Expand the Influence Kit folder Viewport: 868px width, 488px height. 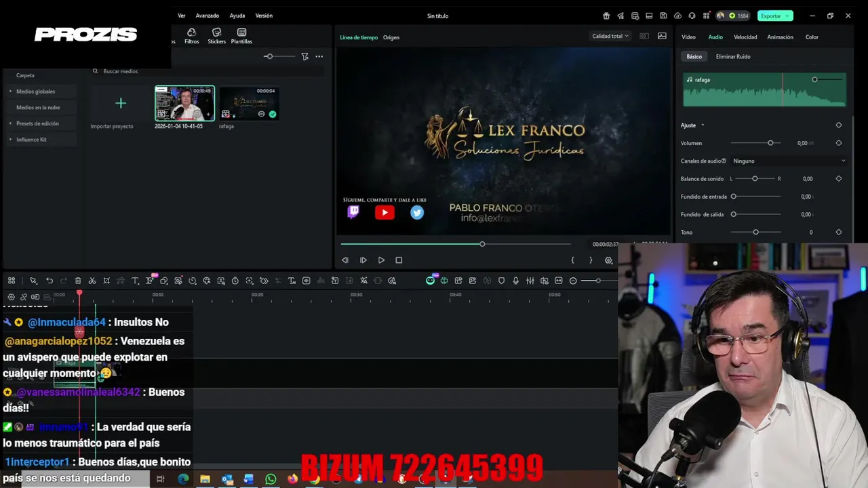click(x=10, y=139)
